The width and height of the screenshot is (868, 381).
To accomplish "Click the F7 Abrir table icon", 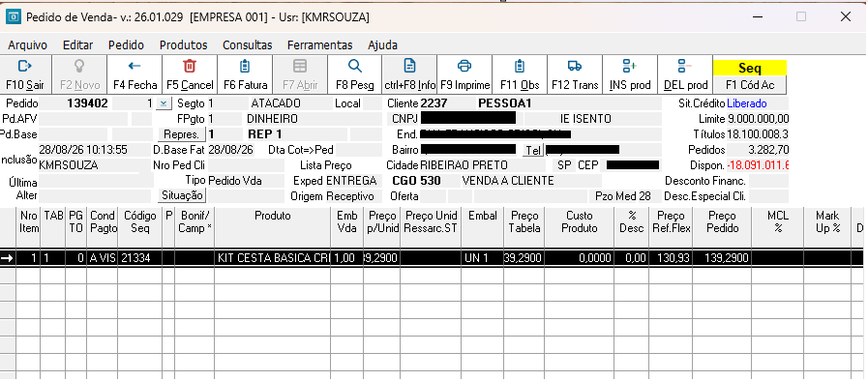I will click(300, 67).
